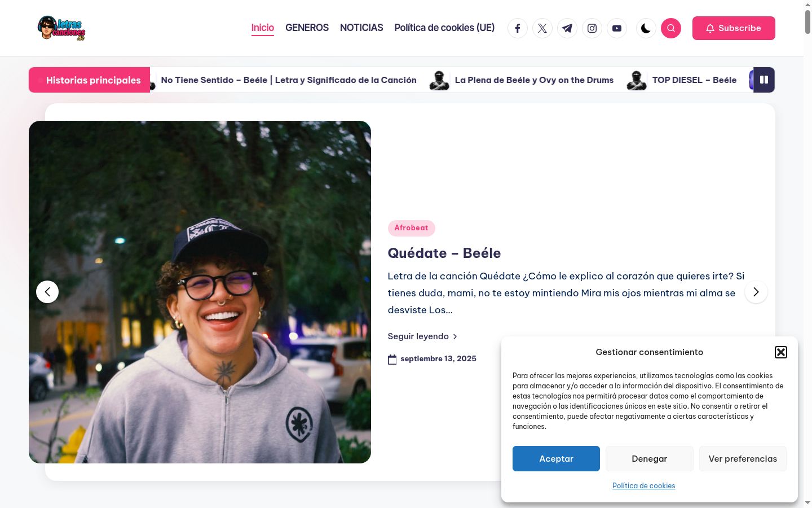Click the featured photo of Quédate article
This screenshot has width=812, height=508.
click(x=200, y=292)
